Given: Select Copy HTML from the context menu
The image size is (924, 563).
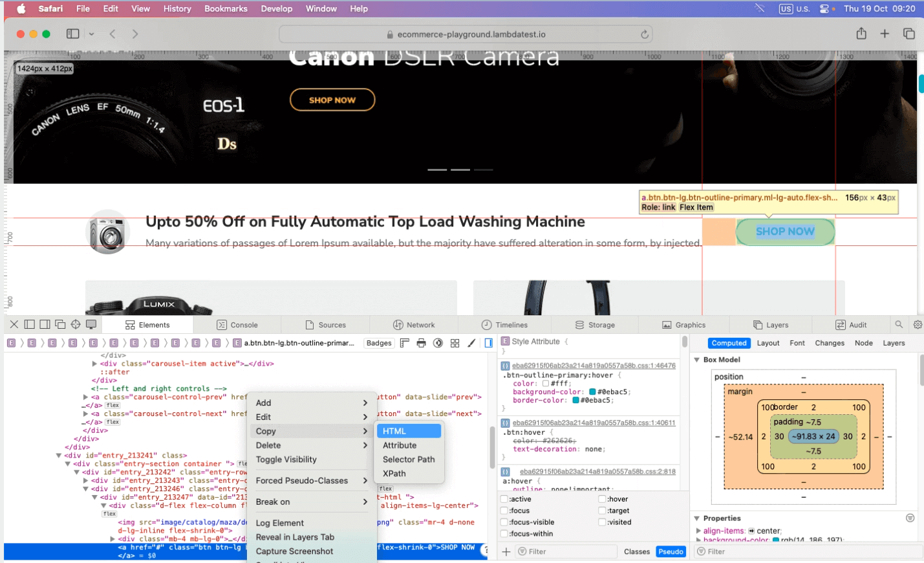Looking at the screenshot, I should click(407, 430).
